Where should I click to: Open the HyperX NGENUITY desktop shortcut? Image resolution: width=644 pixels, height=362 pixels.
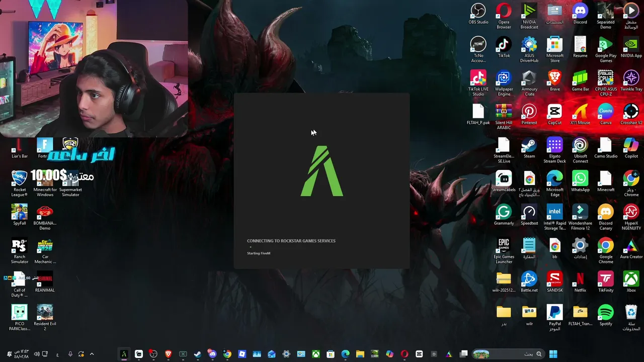click(631, 218)
